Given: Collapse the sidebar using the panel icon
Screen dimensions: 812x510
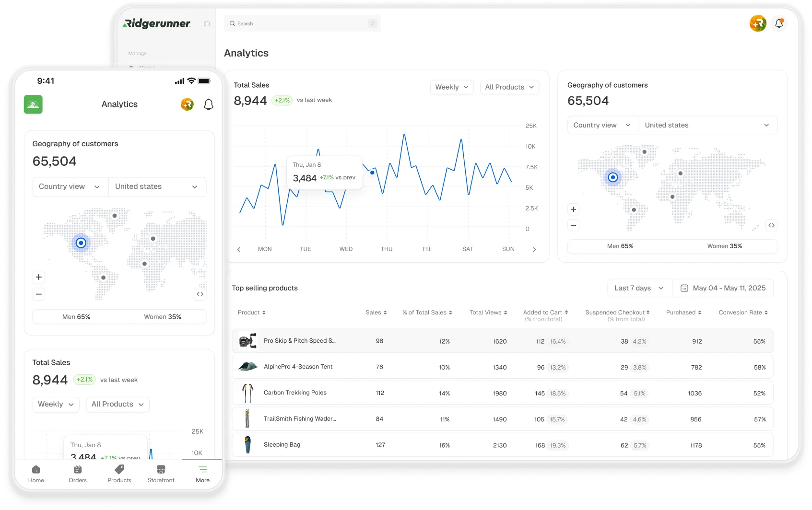Looking at the screenshot, I should [207, 24].
